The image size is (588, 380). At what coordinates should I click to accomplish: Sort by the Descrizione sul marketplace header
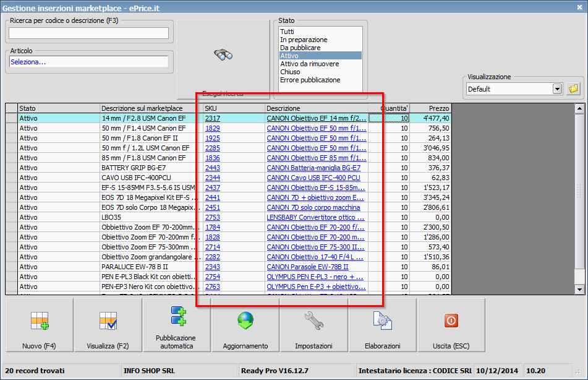pyautogui.click(x=151, y=108)
